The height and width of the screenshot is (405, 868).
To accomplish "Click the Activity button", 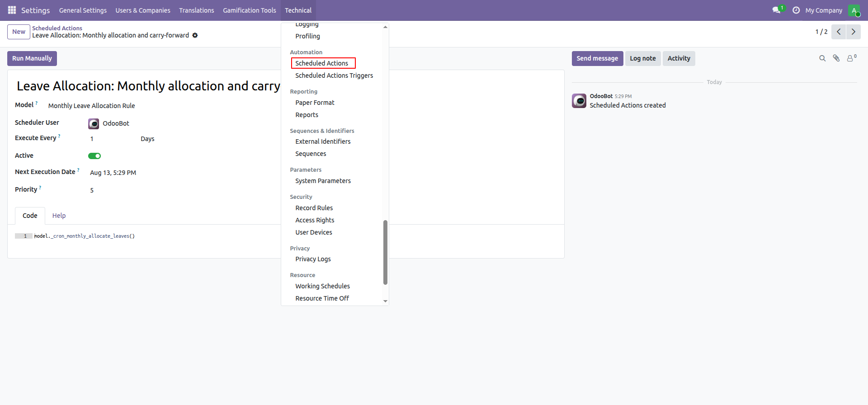I will (679, 58).
